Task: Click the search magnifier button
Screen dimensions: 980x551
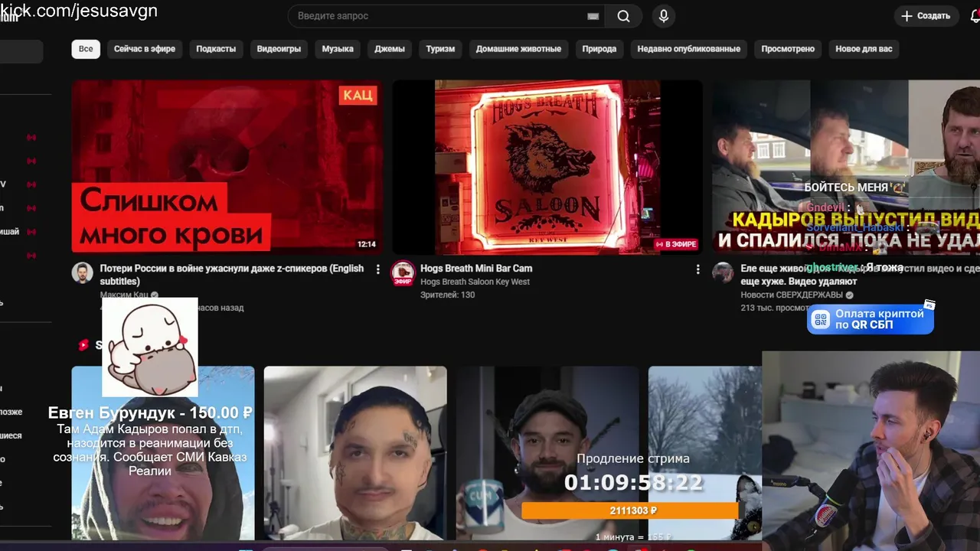Action: click(623, 16)
